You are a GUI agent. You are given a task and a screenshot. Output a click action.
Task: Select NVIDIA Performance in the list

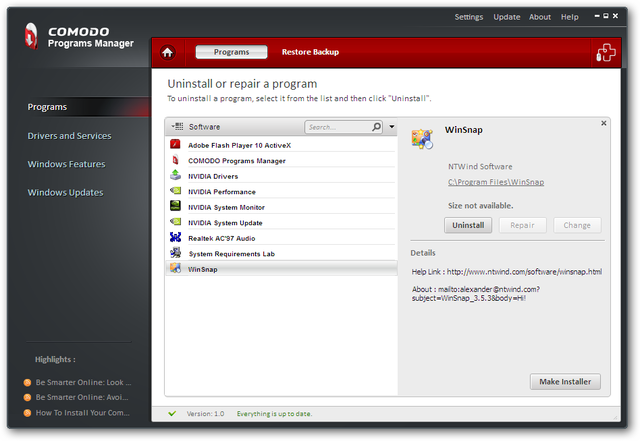281,191
